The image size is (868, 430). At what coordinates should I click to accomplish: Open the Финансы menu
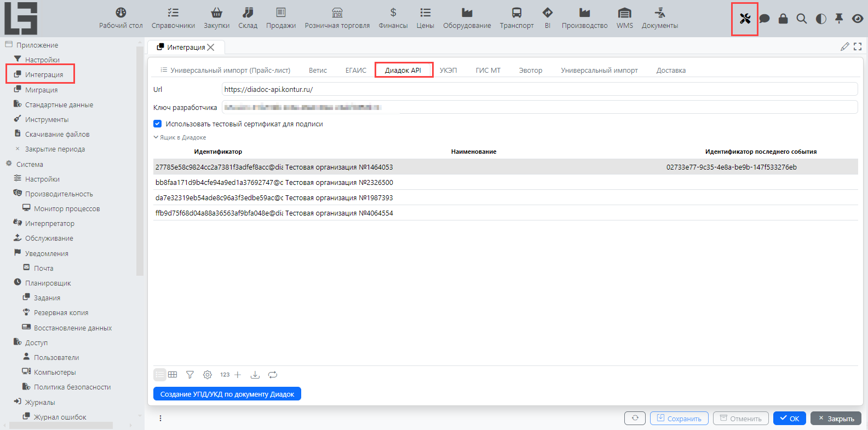tap(393, 18)
